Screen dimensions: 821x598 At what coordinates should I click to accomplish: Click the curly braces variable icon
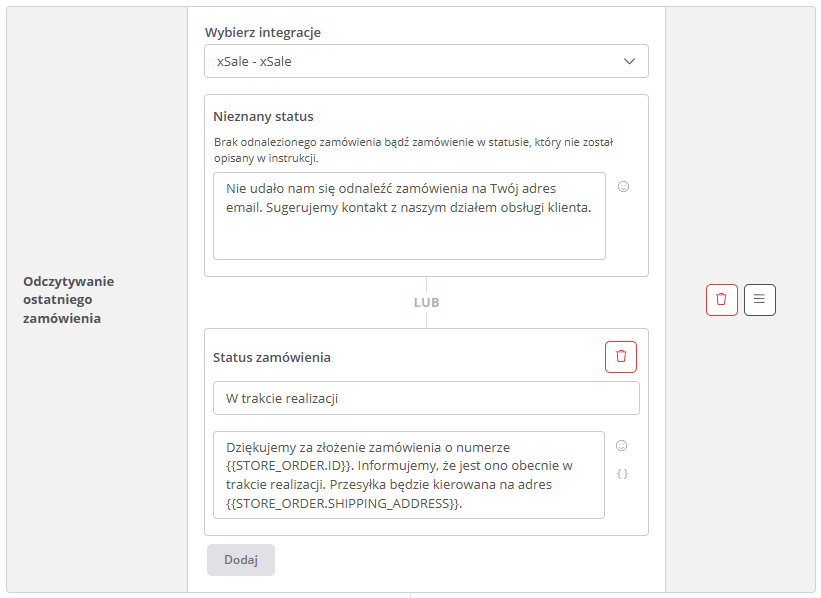point(621,474)
